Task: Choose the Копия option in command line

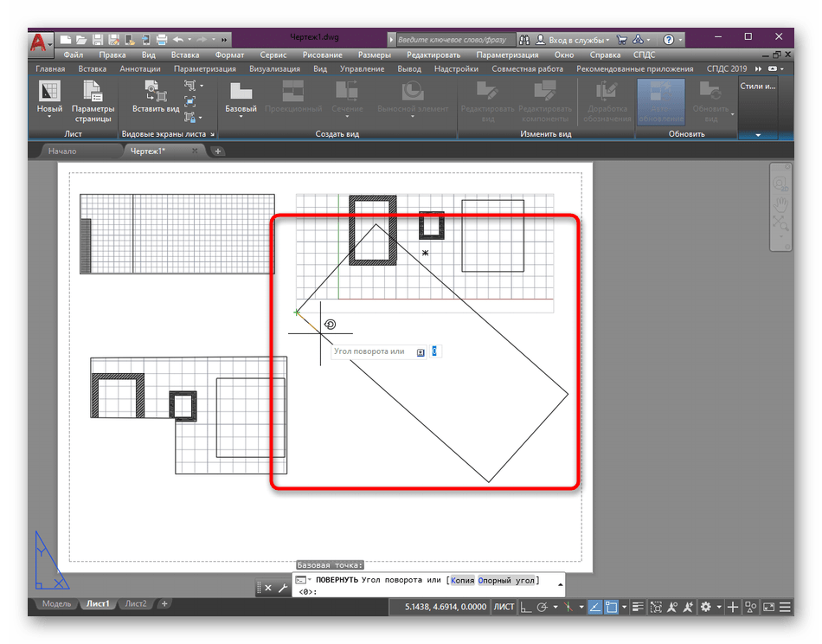Action: [462, 580]
